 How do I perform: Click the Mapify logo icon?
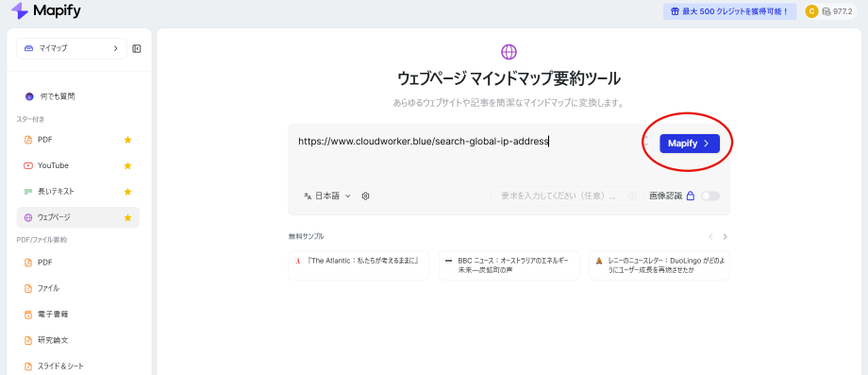click(20, 10)
